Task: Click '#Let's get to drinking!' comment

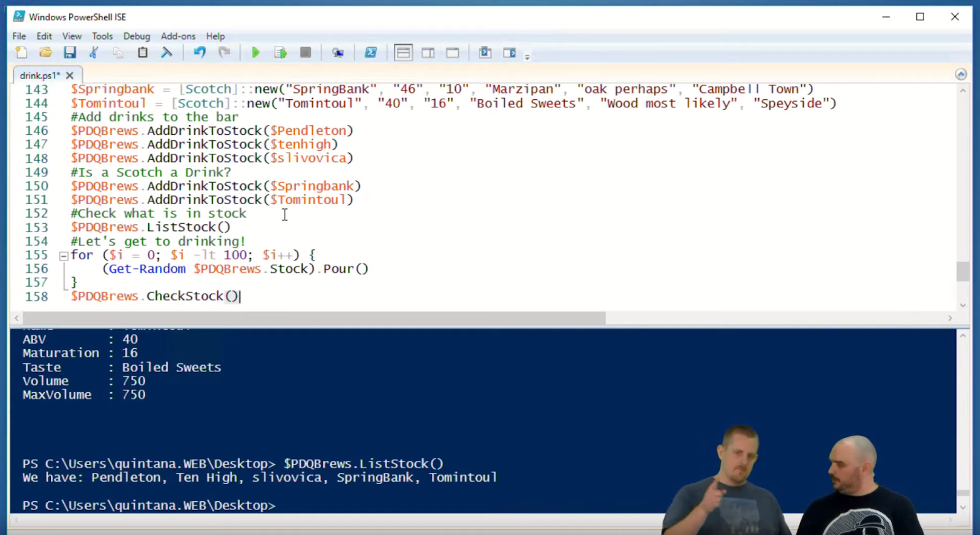Action: coord(158,241)
